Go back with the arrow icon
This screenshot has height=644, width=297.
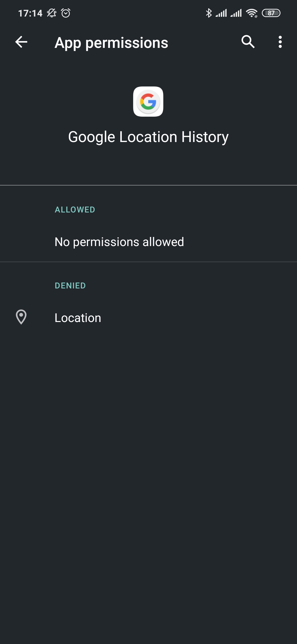point(21,42)
